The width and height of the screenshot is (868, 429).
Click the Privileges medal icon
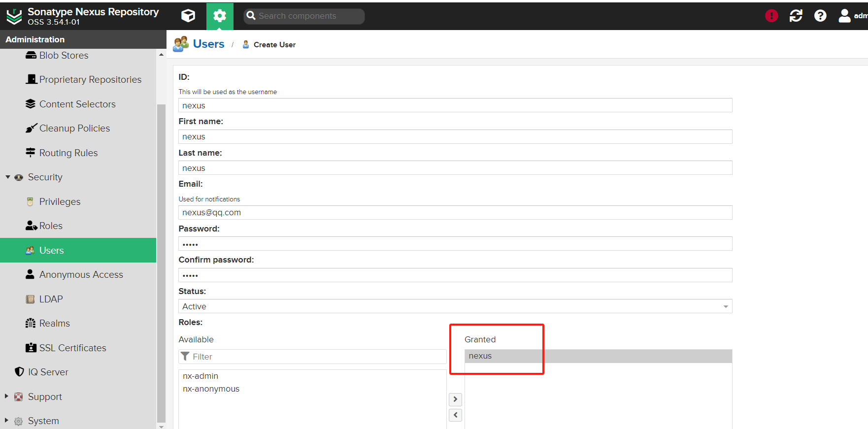[x=30, y=201]
